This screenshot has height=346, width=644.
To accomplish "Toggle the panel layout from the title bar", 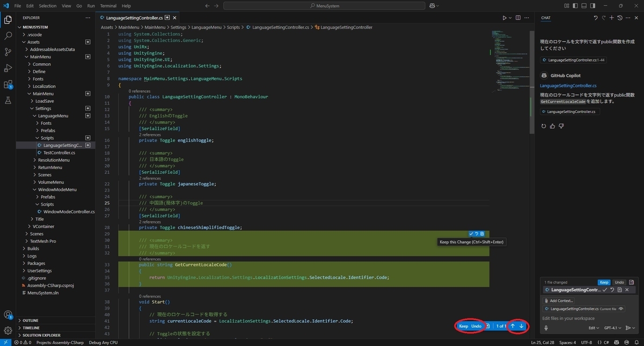I will click(x=584, y=5).
